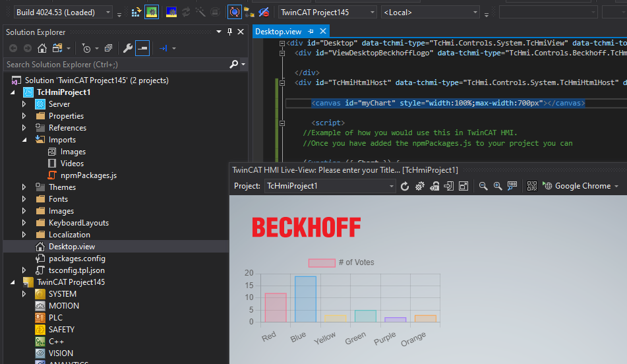Click Live-View login arrow icon
Image resolution: width=627 pixels, height=364 pixels.
click(x=448, y=186)
